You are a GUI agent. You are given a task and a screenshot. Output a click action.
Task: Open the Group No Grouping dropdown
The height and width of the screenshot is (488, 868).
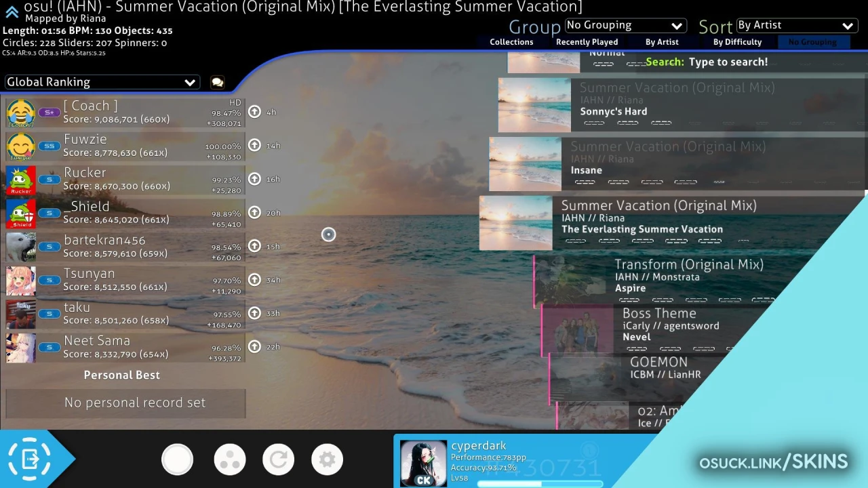626,26
